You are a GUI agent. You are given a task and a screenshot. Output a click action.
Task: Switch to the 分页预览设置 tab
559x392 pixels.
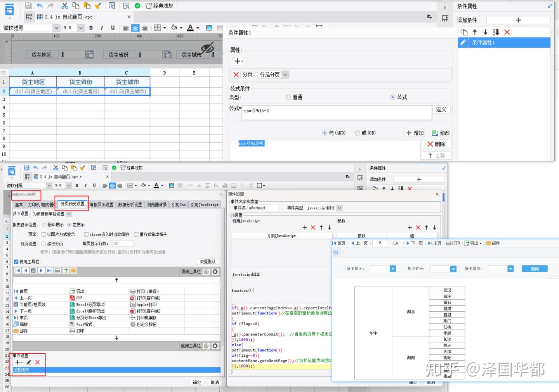pyautogui.click(x=72, y=204)
